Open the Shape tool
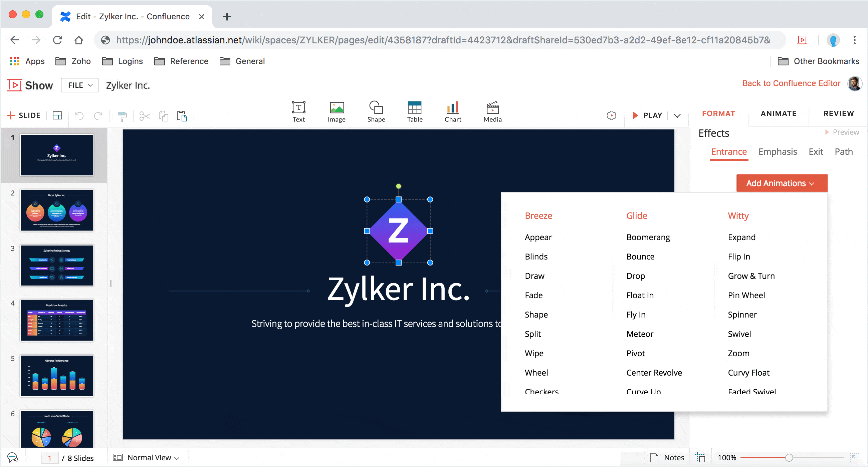 376,112
